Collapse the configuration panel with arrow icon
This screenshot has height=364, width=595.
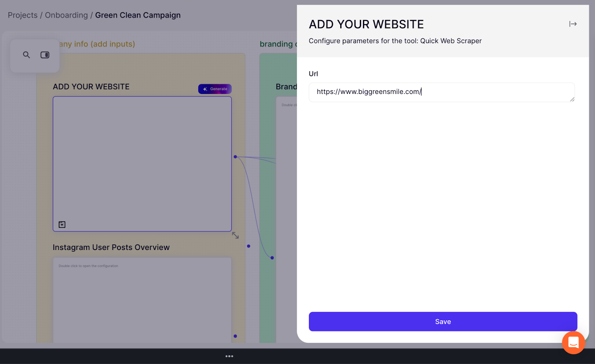[573, 24]
